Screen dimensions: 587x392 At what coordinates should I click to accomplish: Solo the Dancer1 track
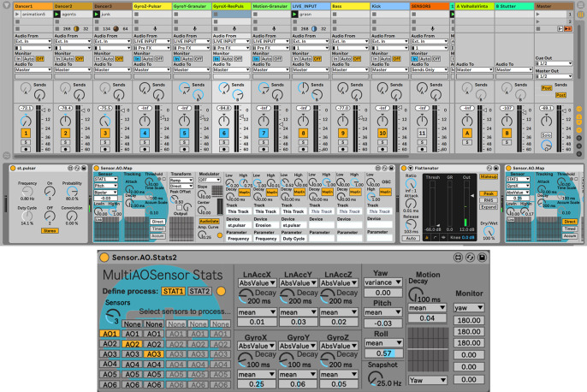(26, 142)
